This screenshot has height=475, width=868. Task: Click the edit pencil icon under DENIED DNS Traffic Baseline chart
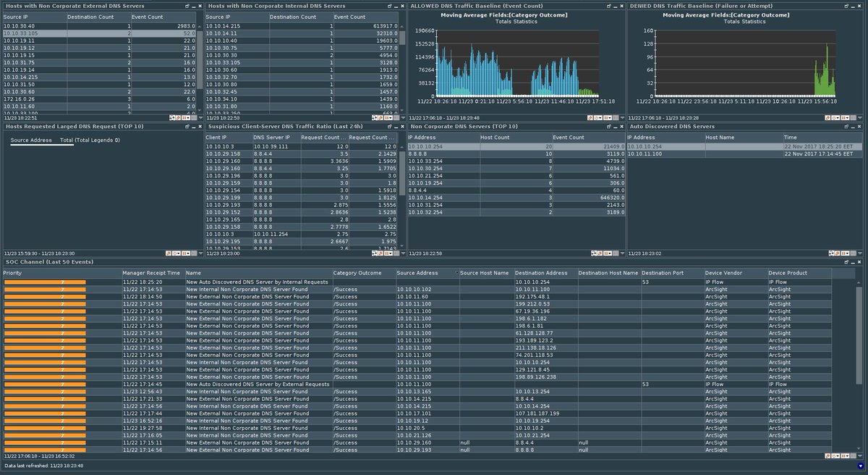point(827,118)
